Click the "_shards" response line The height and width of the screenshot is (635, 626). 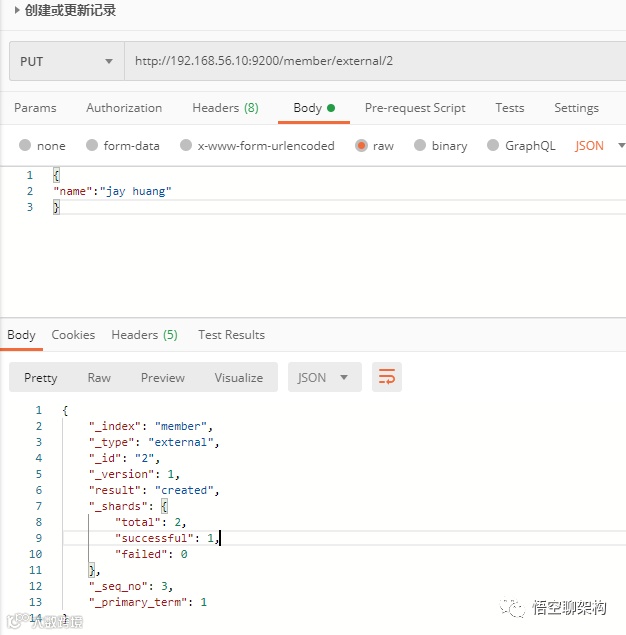[128, 506]
